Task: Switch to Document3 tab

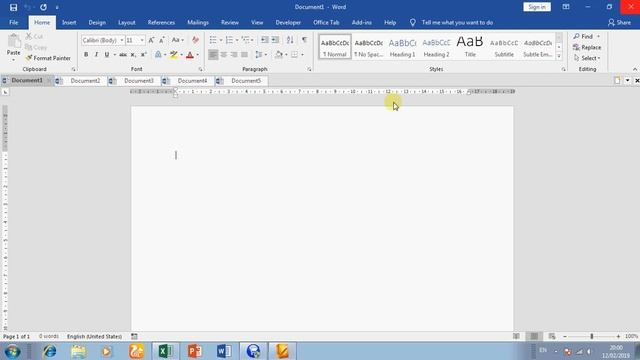Action: click(139, 81)
